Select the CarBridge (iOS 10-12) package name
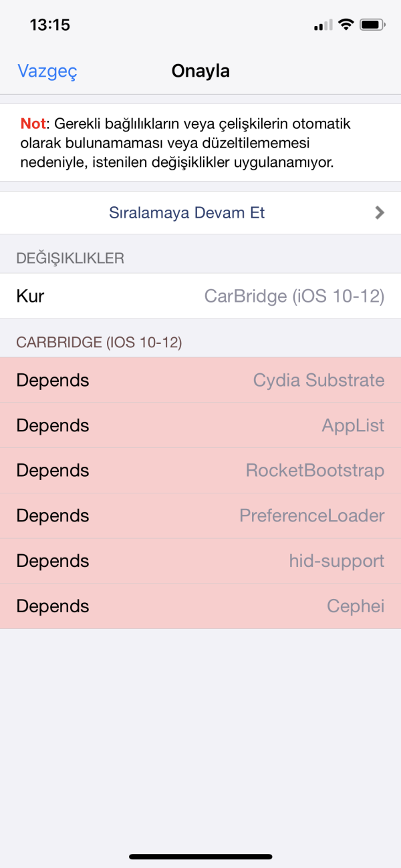This screenshot has height=868, width=401. (294, 296)
